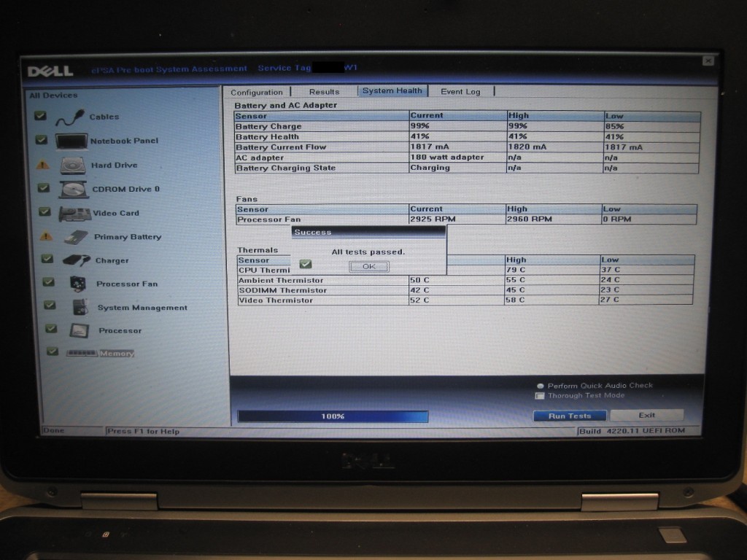Viewport: 747px width, 560px height.
Task: Click the All Devices heading
Action: [53, 96]
